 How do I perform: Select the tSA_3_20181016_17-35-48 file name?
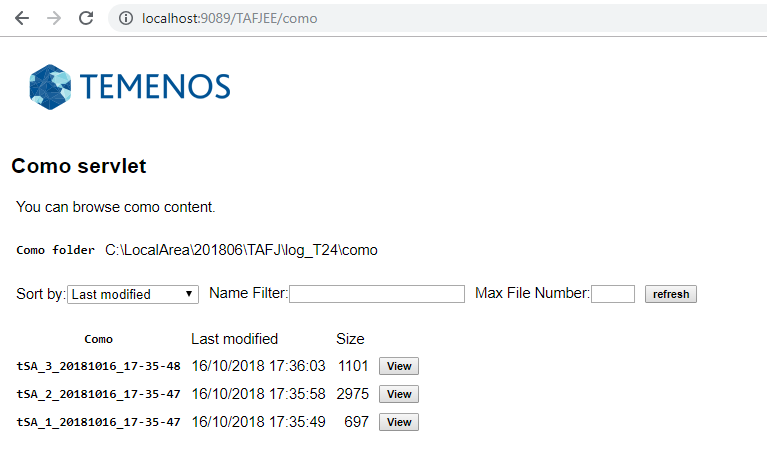click(98, 367)
